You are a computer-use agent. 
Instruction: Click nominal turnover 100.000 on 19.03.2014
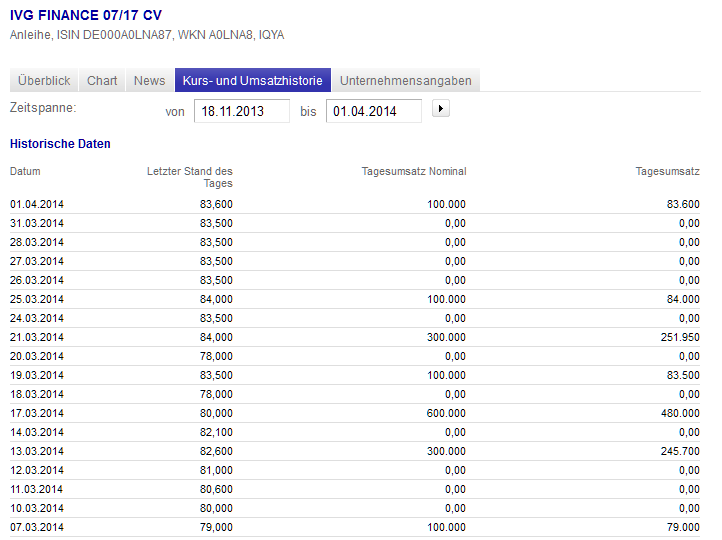[x=446, y=375]
